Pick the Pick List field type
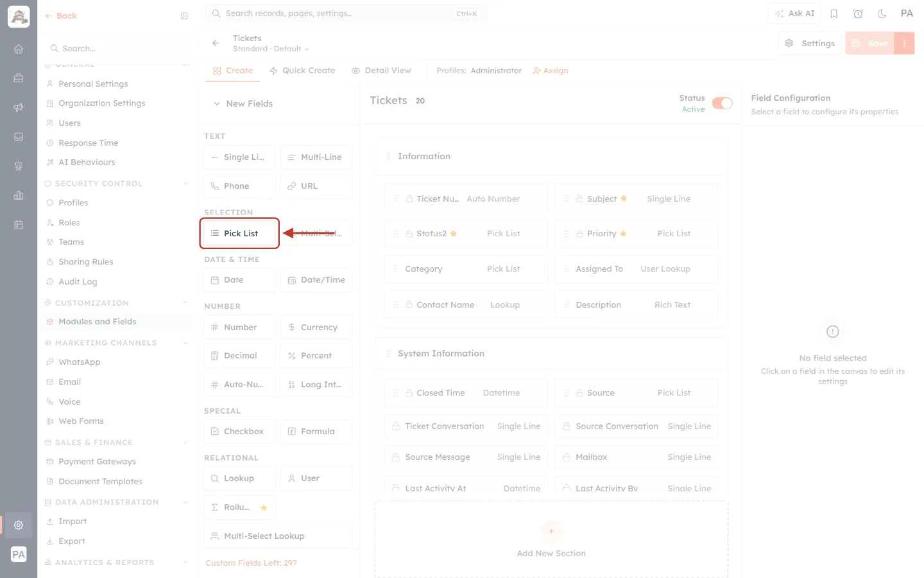 click(239, 233)
